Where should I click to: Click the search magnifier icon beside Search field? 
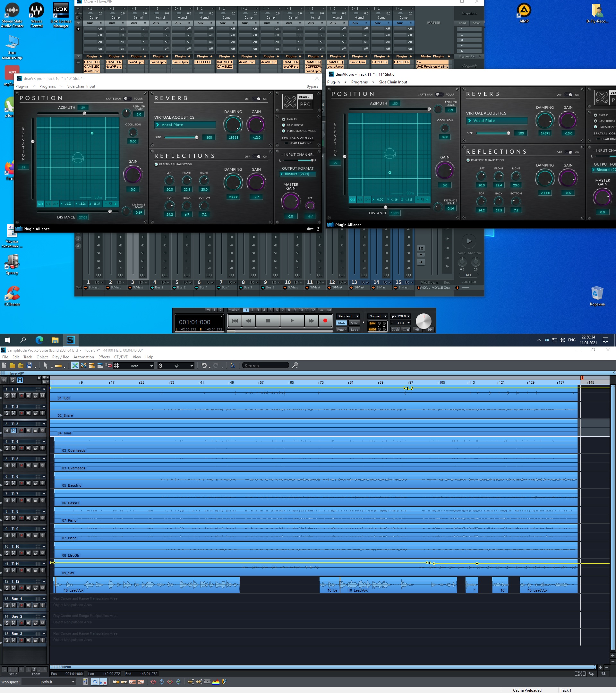point(295,365)
